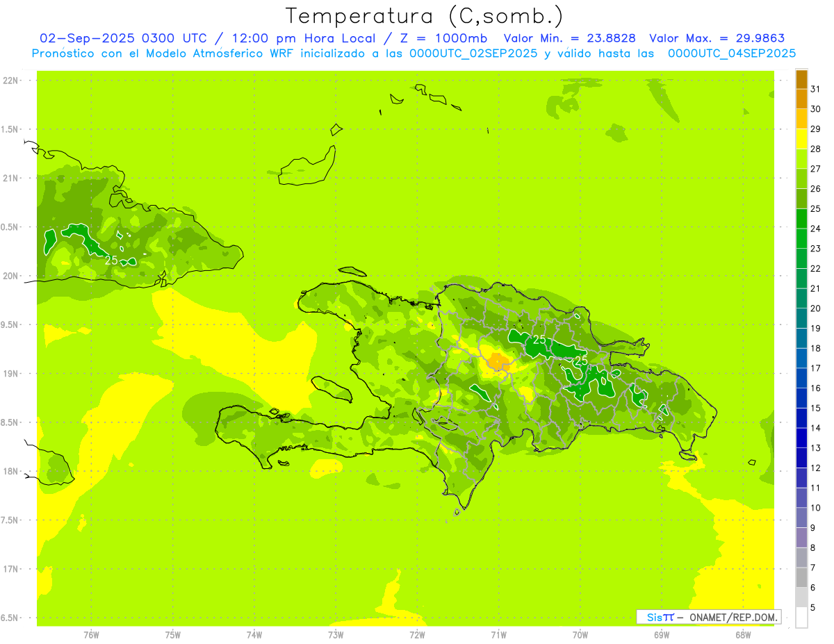Click the '18N' latitude axis label
Viewport: 834px width, 644px height.
point(10,472)
